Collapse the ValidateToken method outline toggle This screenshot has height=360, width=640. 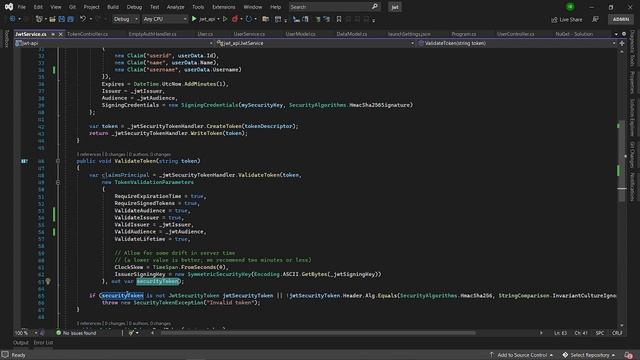click(x=58, y=161)
